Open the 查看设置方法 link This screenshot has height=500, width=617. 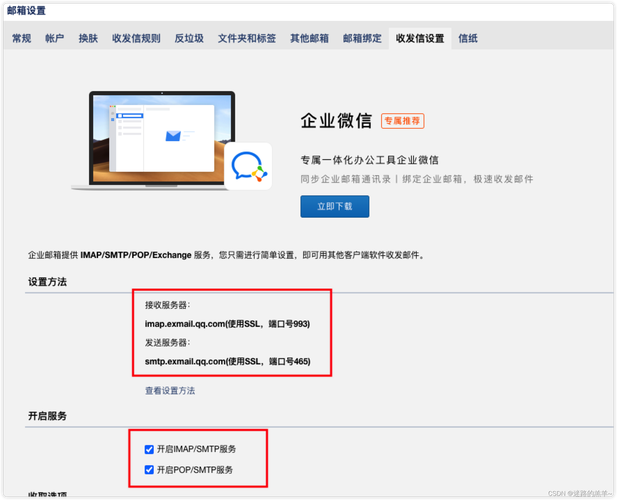click(x=170, y=391)
